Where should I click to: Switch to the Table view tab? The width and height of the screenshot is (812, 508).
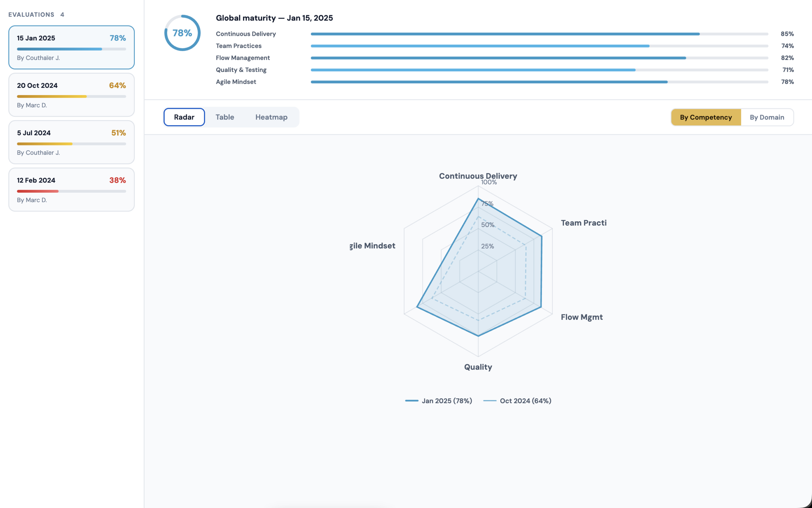pyautogui.click(x=225, y=117)
